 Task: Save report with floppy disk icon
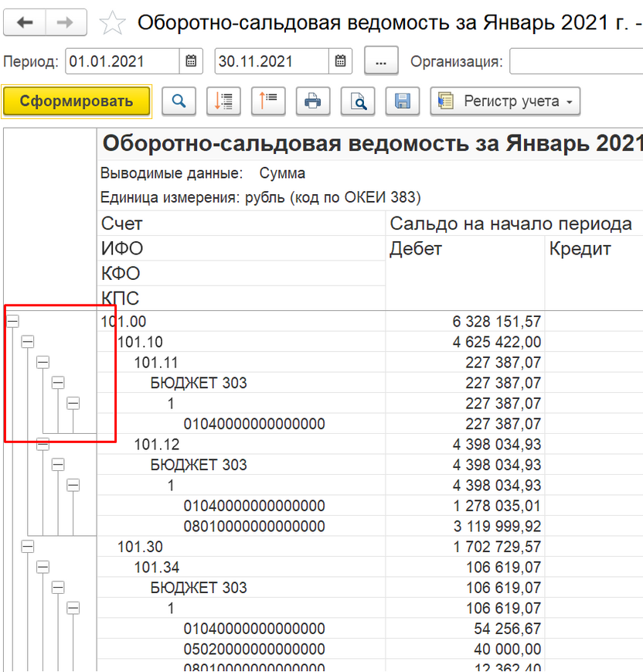coord(402,101)
